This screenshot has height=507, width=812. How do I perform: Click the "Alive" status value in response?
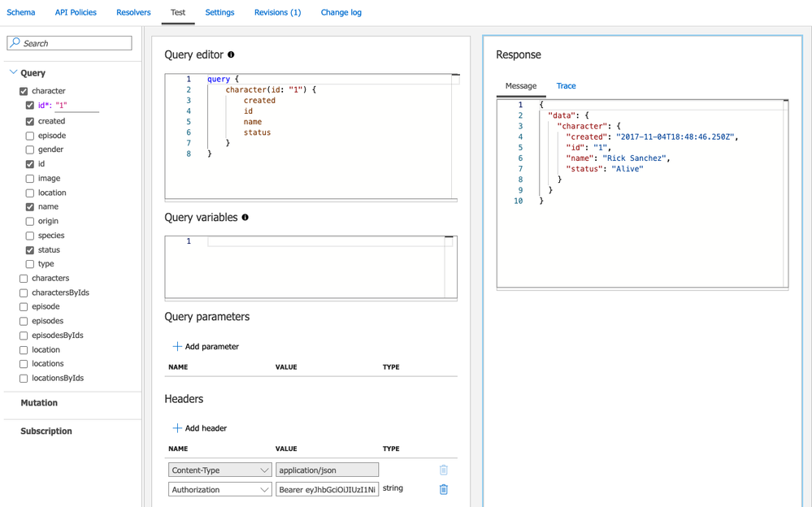coord(627,169)
